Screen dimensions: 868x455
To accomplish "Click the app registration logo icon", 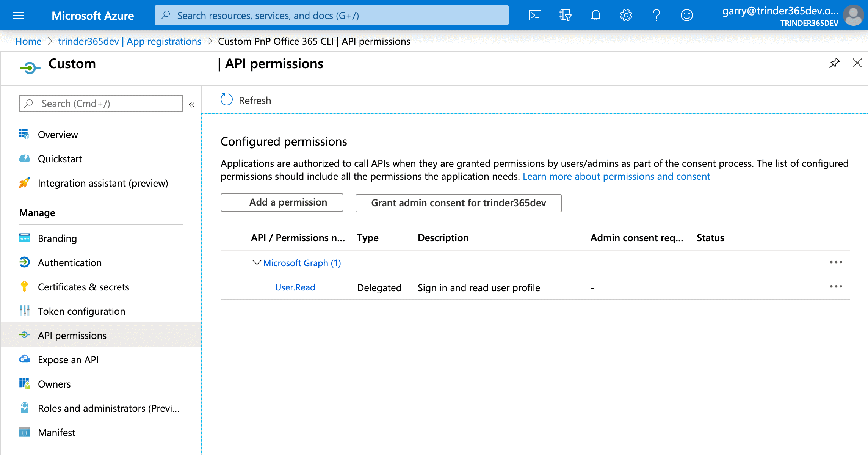I will pos(30,68).
